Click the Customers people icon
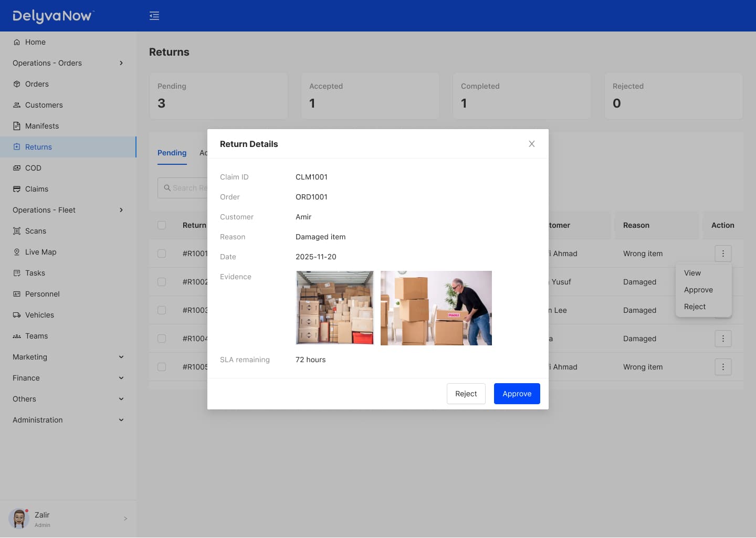 click(17, 105)
